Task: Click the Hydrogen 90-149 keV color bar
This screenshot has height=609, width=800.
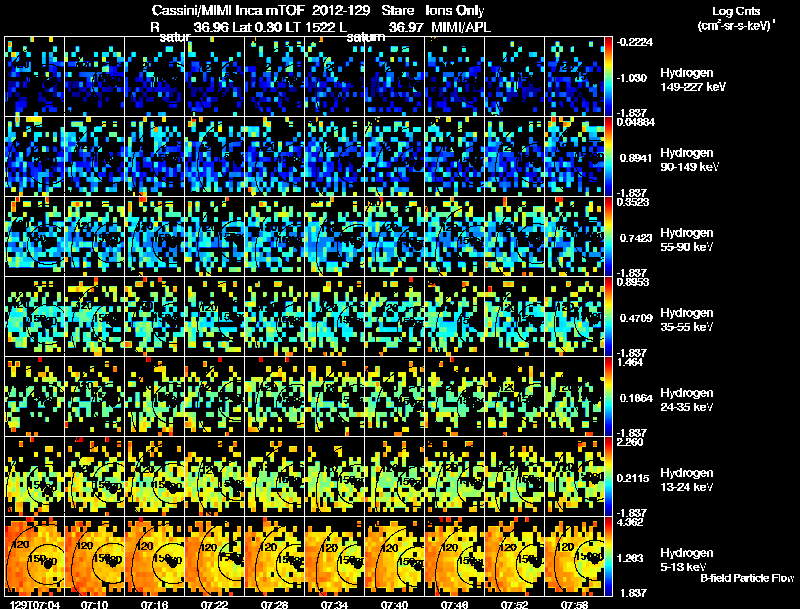Action: (x=608, y=156)
